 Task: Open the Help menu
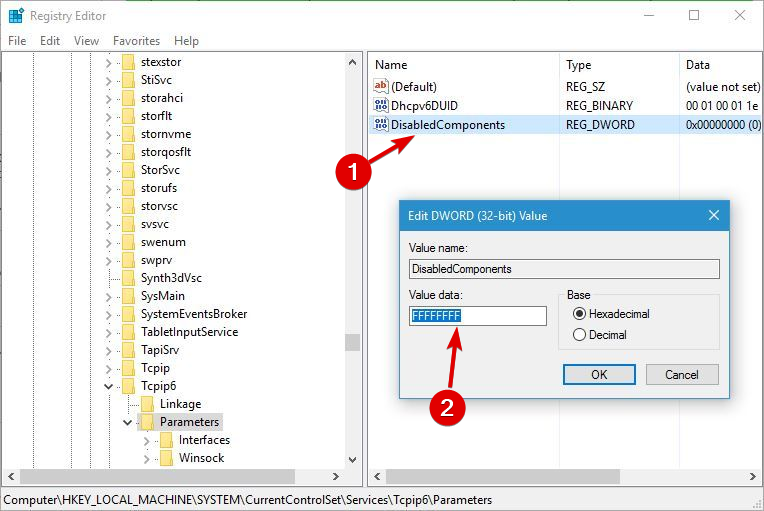[186, 41]
